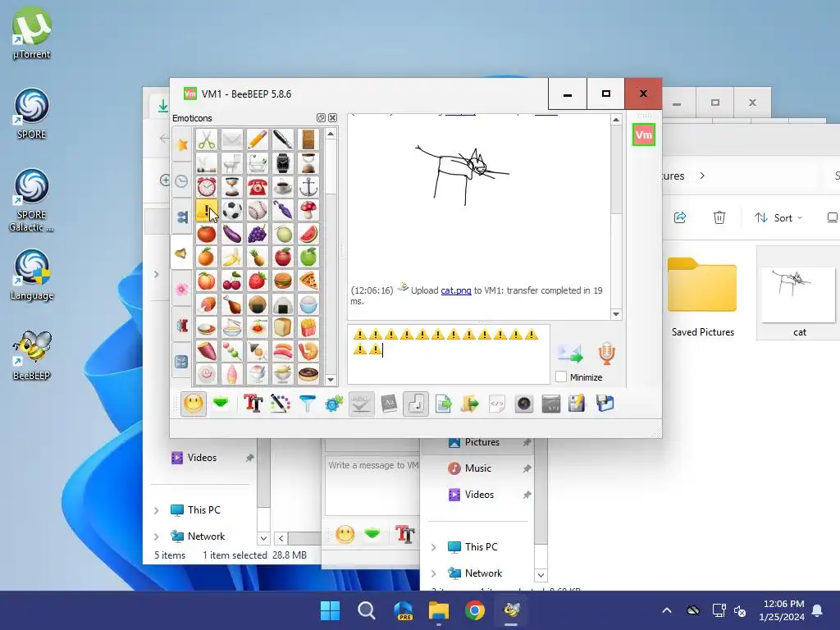This screenshot has width=840, height=630.
Task: Click the chat history scroll up arrow
Action: (x=616, y=120)
